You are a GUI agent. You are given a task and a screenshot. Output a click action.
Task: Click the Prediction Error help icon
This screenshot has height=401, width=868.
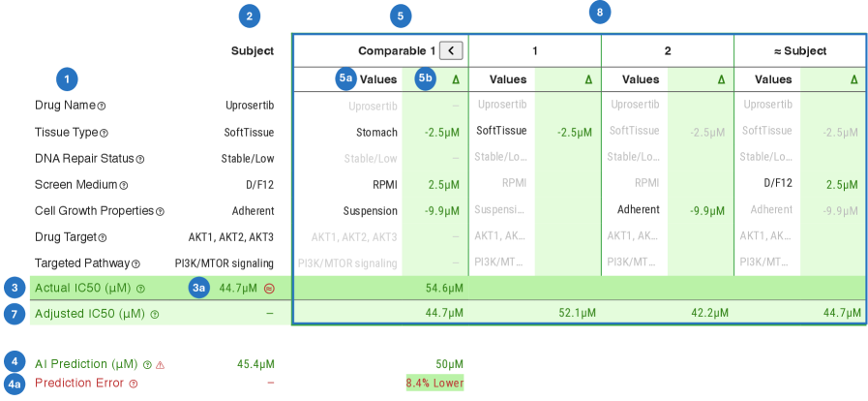(x=134, y=384)
